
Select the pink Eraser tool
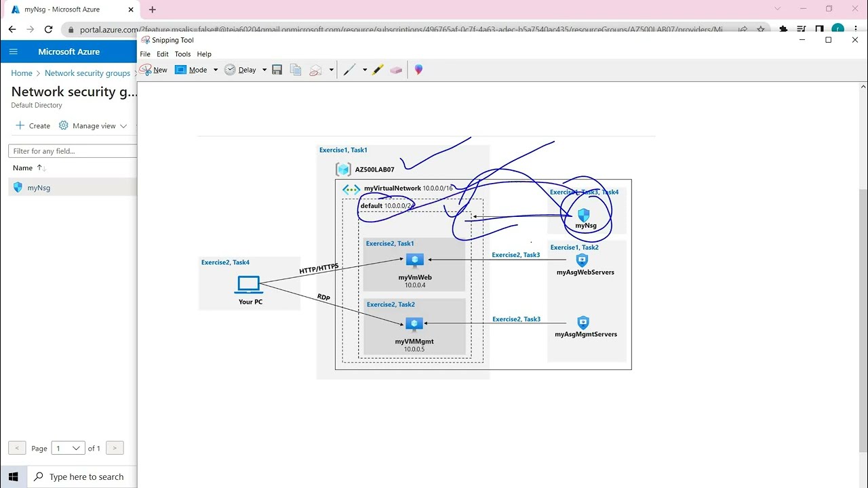[396, 70]
